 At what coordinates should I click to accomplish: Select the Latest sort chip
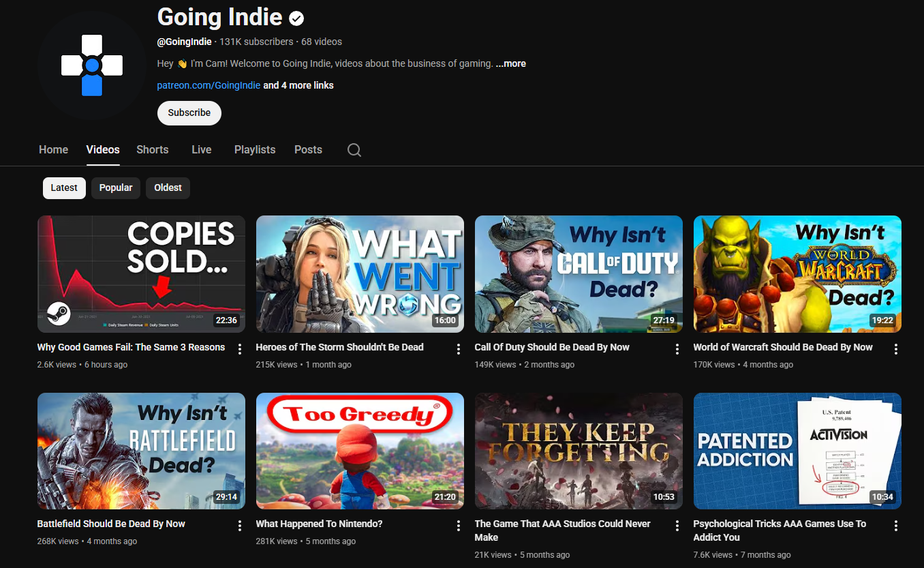pyautogui.click(x=64, y=188)
